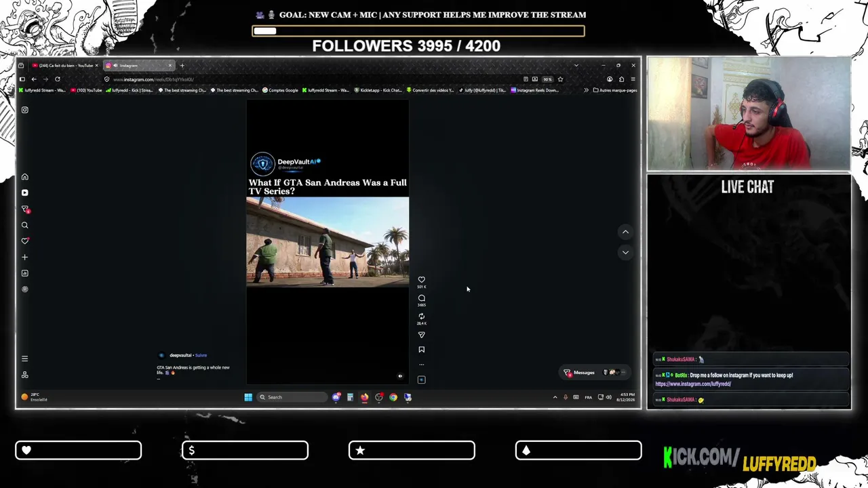Show hidden system tray icons

555,397
